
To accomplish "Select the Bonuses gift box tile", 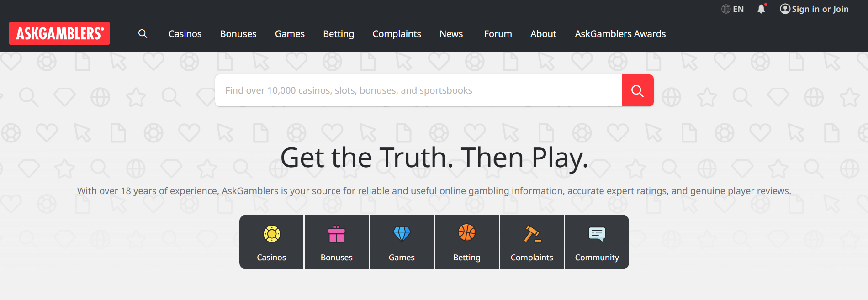I will [x=336, y=242].
